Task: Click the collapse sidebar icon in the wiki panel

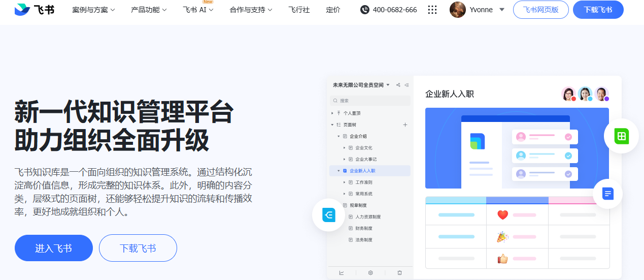Action: [406, 85]
